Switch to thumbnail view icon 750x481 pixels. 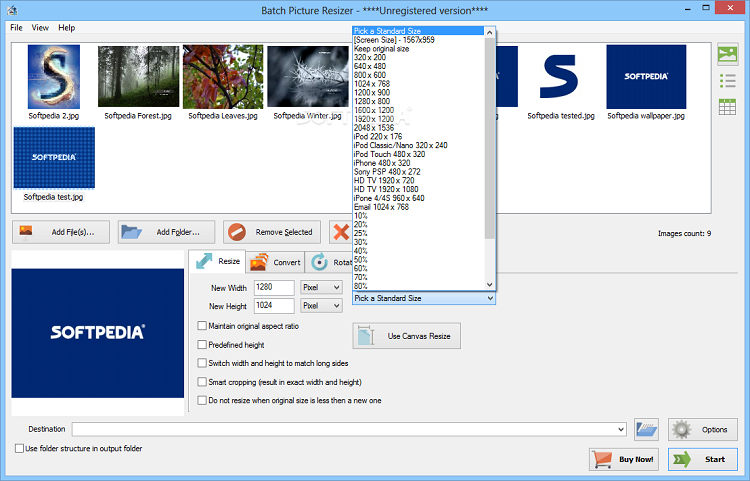[x=727, y=54]
